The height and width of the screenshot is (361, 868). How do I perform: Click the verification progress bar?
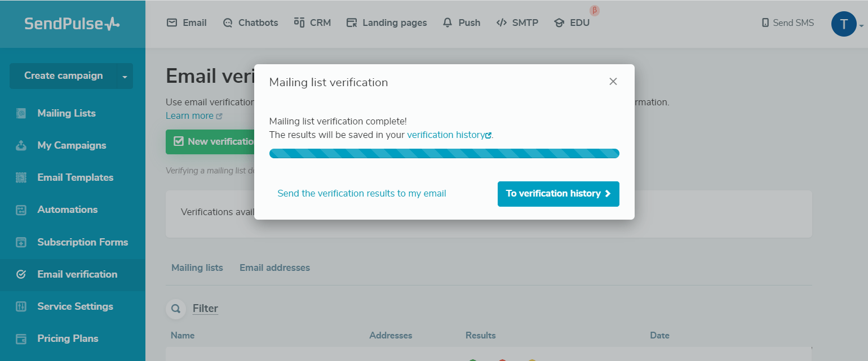coord(444,153)
